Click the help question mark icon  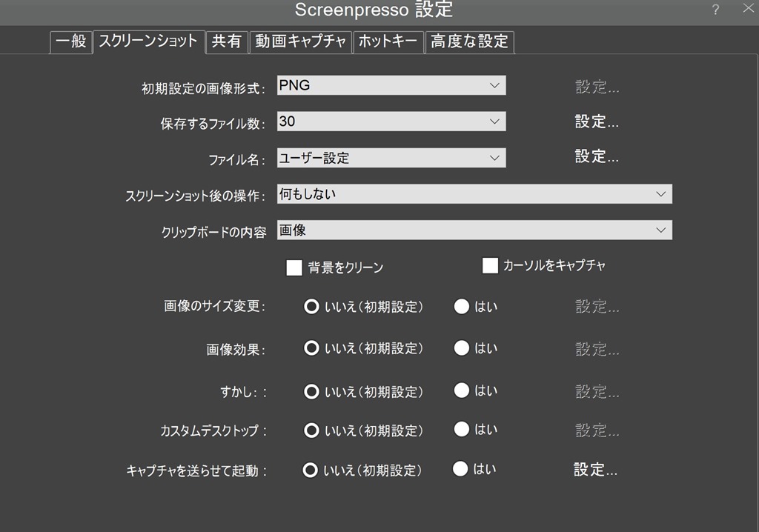pos(715,10)
